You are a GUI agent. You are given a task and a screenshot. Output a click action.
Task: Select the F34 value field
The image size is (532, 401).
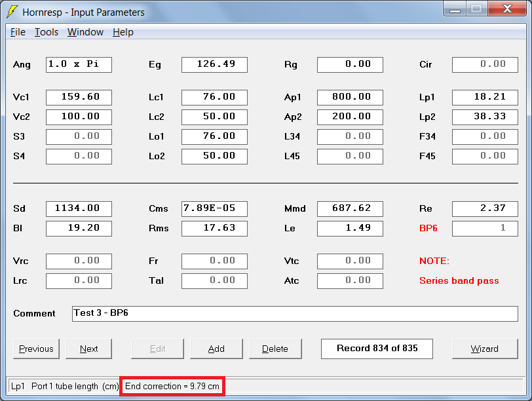coord(485,137)
